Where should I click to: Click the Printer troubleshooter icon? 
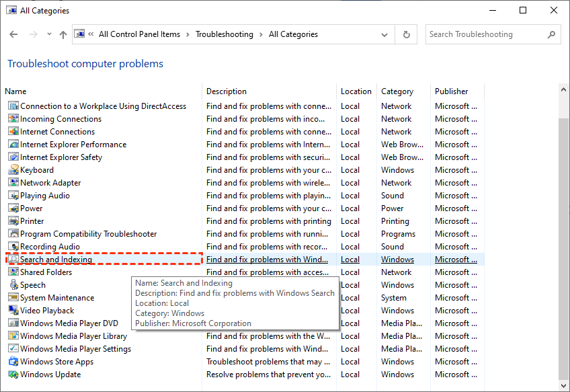13,221
